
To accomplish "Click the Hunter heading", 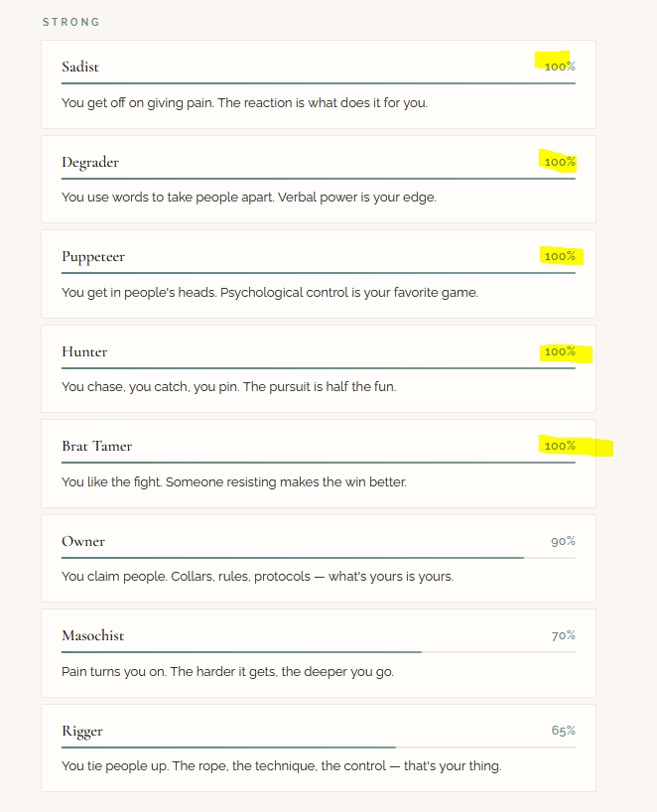I will coord(84,351).
